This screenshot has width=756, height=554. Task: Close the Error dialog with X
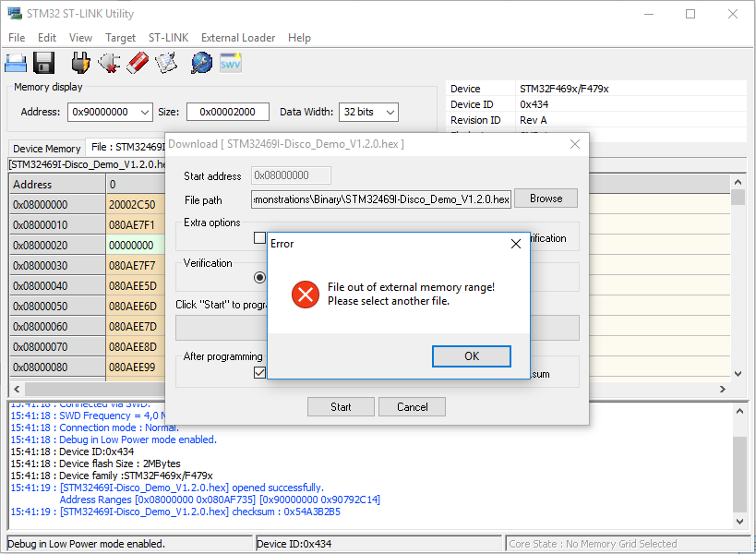click(515, 244)
